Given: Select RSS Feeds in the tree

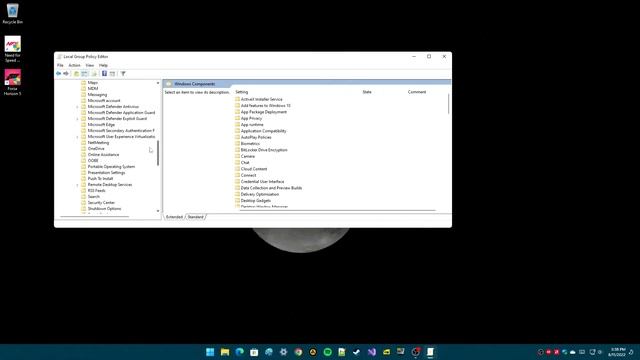Looking at the screenshot, I should [x=96, y=191].
